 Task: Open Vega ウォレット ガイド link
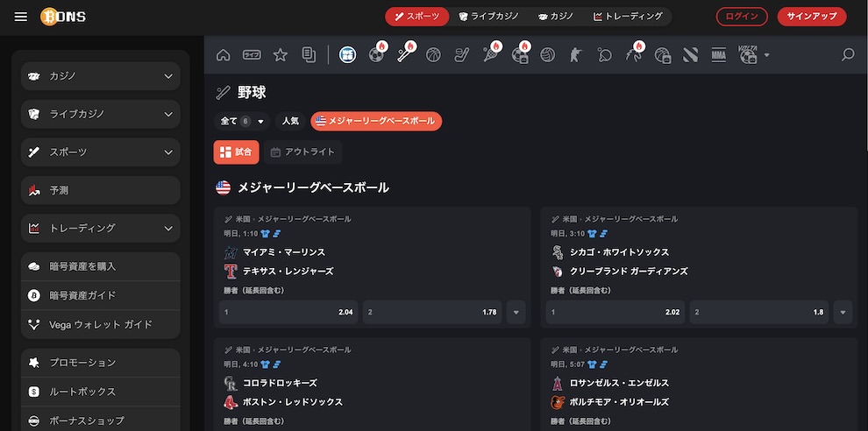click(x=101, y=324)
